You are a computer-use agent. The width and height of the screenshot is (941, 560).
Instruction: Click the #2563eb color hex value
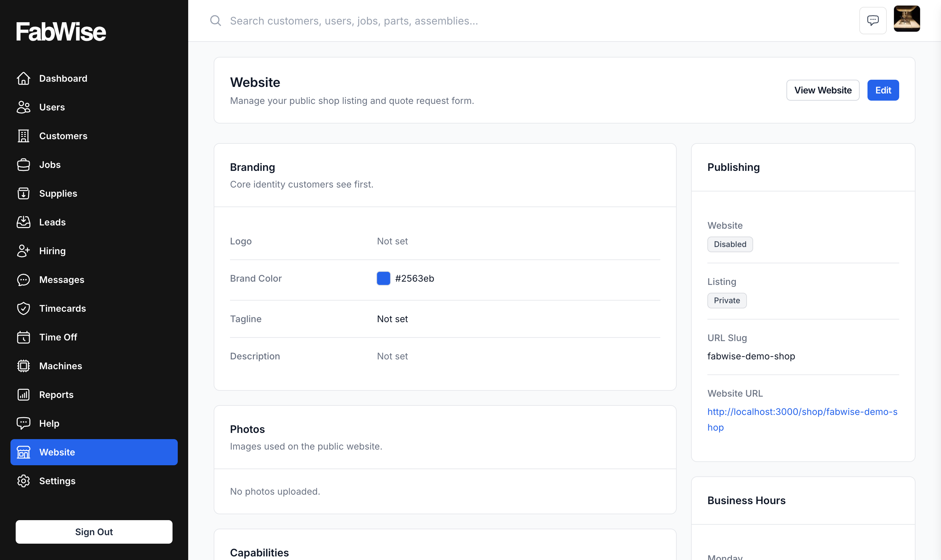click(x=414, y=278)
